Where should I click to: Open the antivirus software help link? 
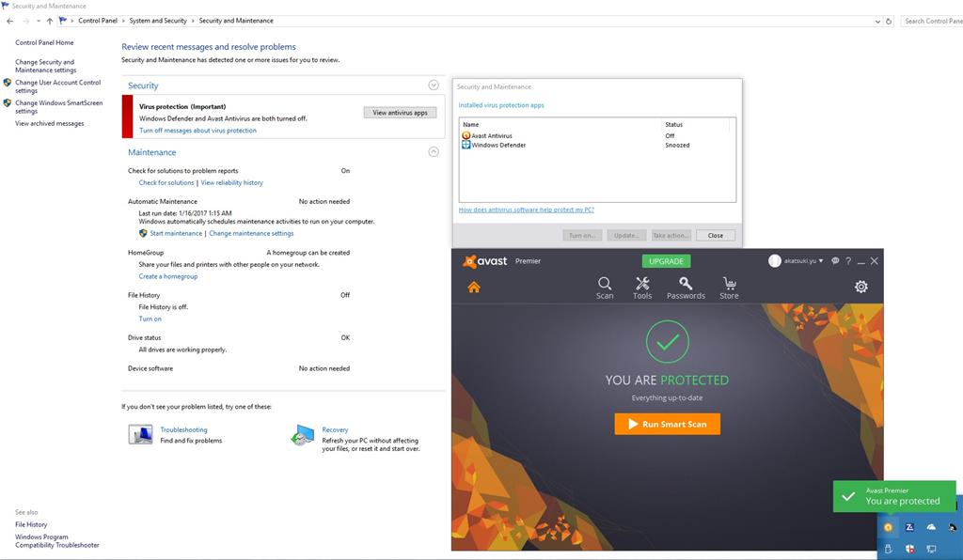click(x=527, y=210)
